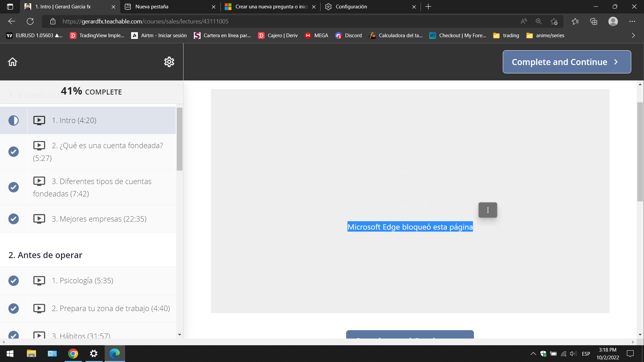
Task: Open the three-dot menu in the video area
Action: (x=488, y=210)
